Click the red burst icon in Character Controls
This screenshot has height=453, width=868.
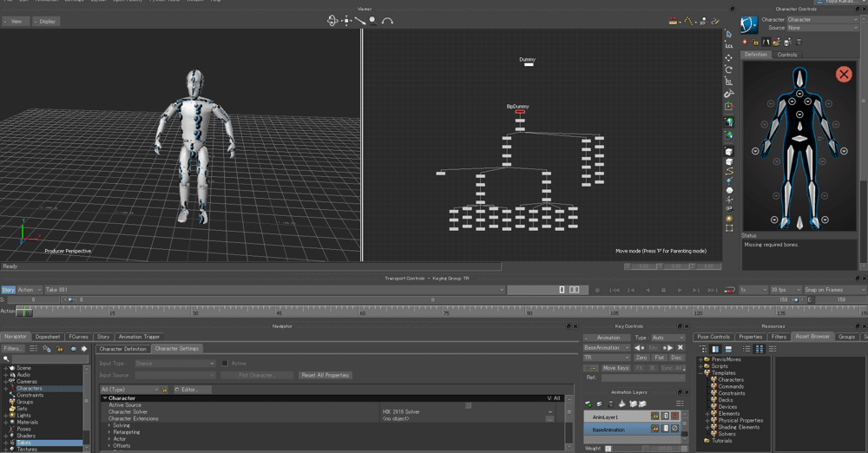pyautogui.click(x=745, y=42)
